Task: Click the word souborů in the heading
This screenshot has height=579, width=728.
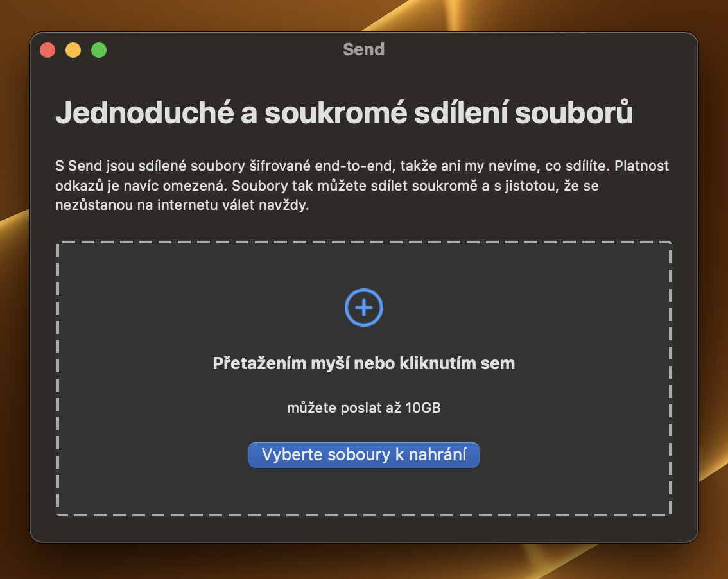Action: click(x=574, y=112)
